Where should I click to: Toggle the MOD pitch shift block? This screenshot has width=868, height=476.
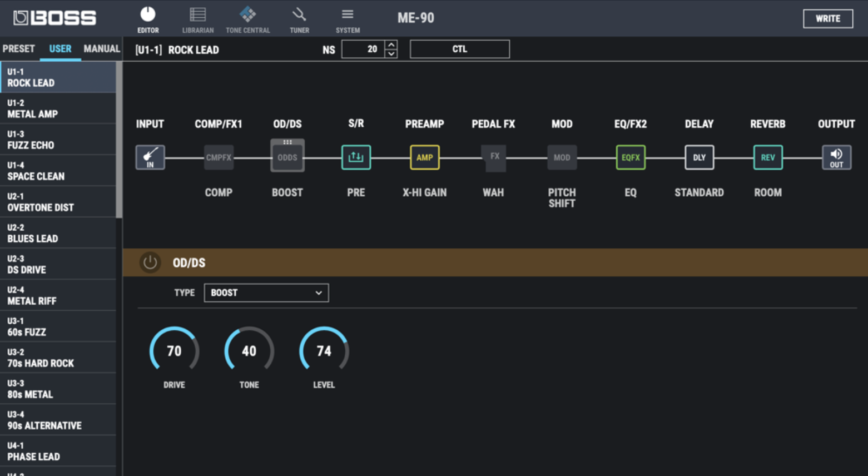[x=562, y=157]
